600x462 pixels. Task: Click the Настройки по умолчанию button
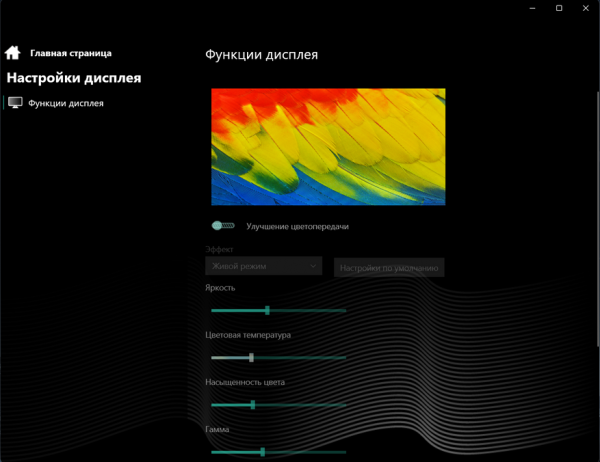(389, 268)
